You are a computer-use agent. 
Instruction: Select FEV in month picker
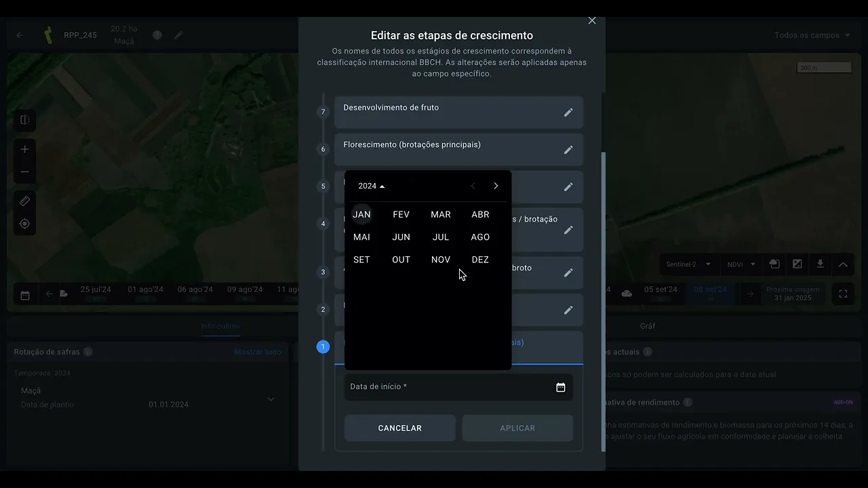[401, 214]
